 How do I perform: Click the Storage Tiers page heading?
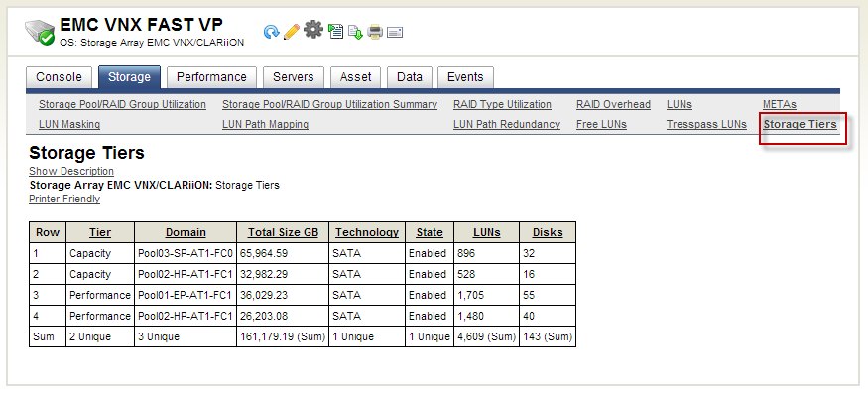[x=87, y=153]
